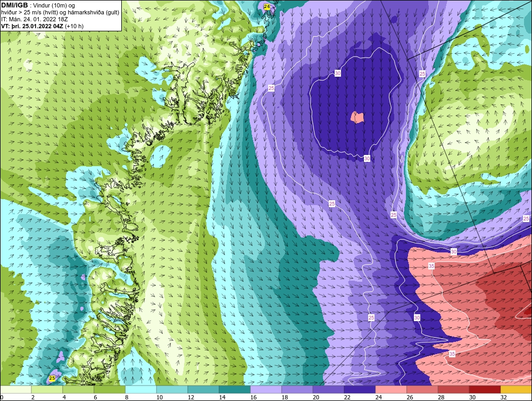Click the legend scale label "22"
The height and width of the screenshot is (401, 532).
point(347,397)
